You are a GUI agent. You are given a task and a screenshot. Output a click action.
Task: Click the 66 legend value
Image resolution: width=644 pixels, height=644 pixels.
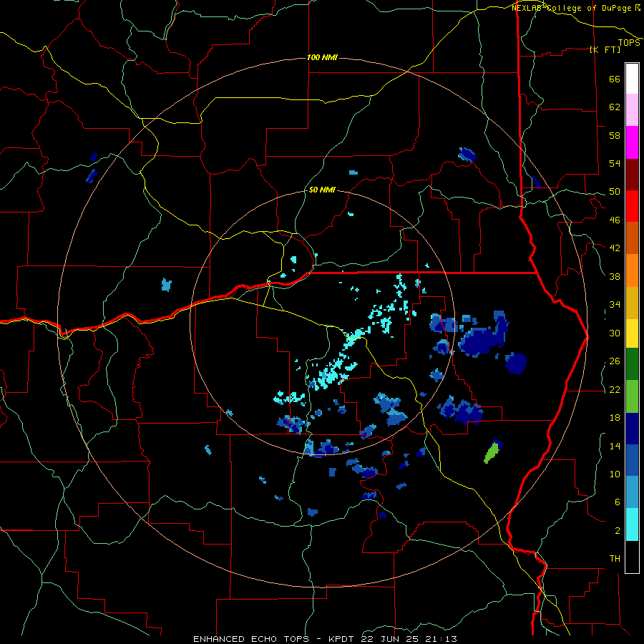(x=615, y=79)
